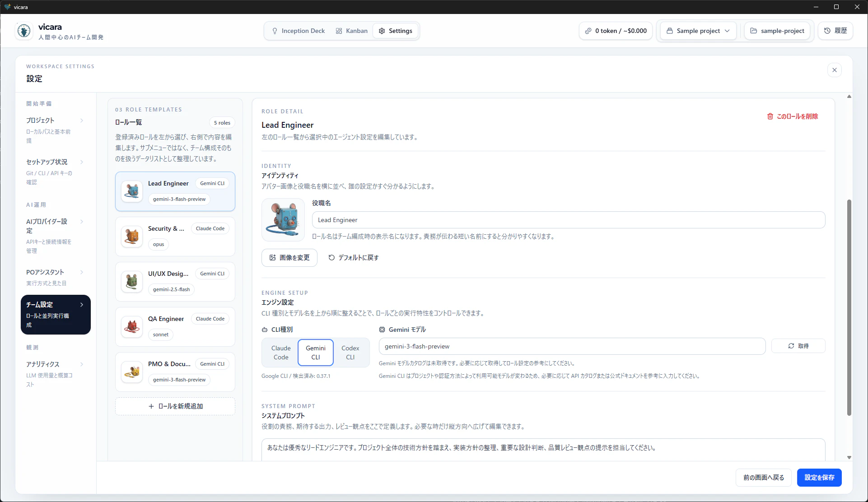Switch to the Kanban tab

click(351, 31)
